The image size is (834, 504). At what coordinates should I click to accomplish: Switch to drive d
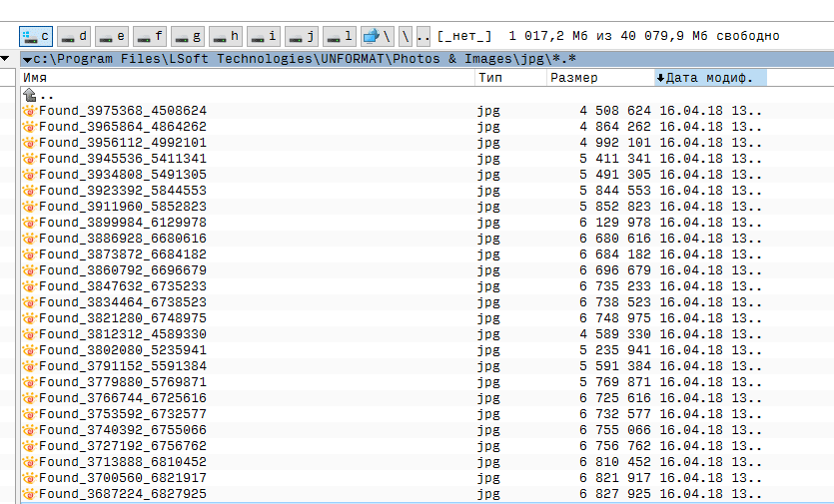(74, 36)
